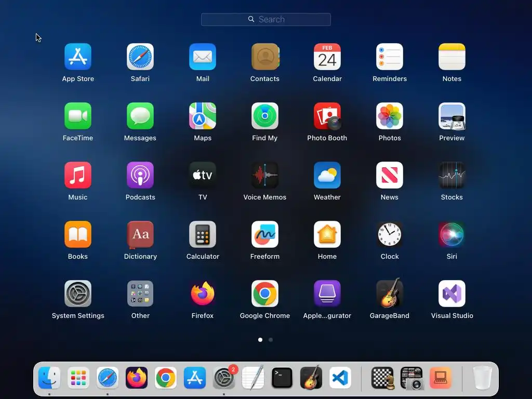Image resolution: width=532 pixels, height=399 pixels.
Task: Open the Mail app
Action: [x=203, y=57]
